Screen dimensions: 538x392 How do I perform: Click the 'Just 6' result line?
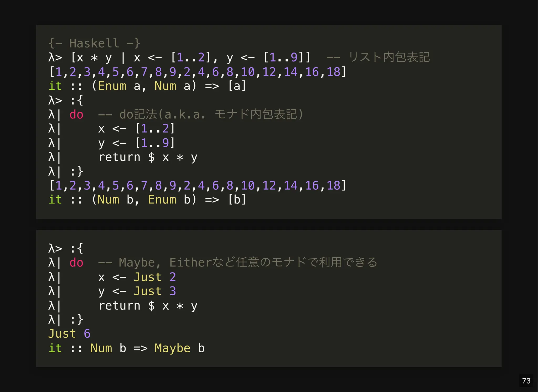pyautogui.click(x=69, y=334)
